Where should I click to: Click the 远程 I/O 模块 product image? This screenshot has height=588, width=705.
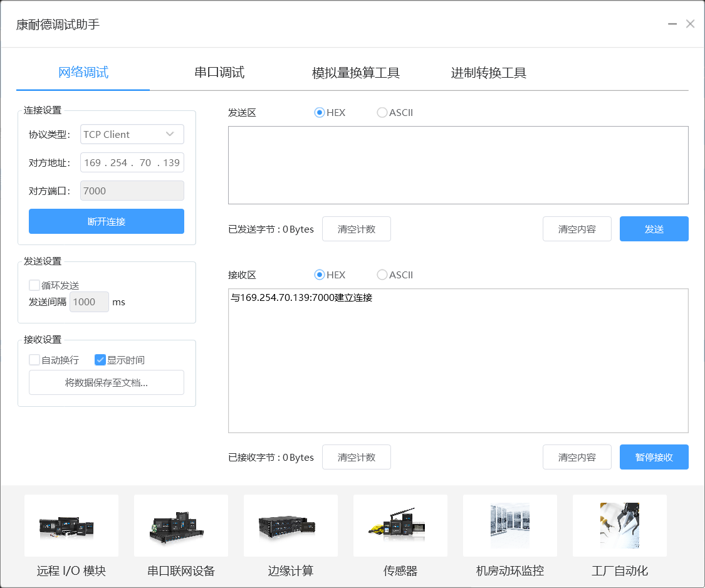click(71, 525)
